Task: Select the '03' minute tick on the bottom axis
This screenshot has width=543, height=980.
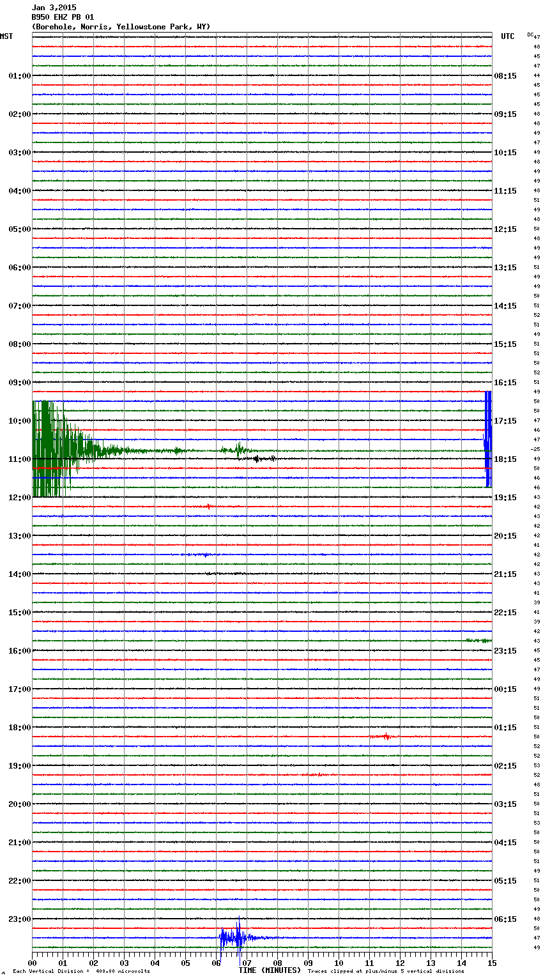Action: [125, 963]
